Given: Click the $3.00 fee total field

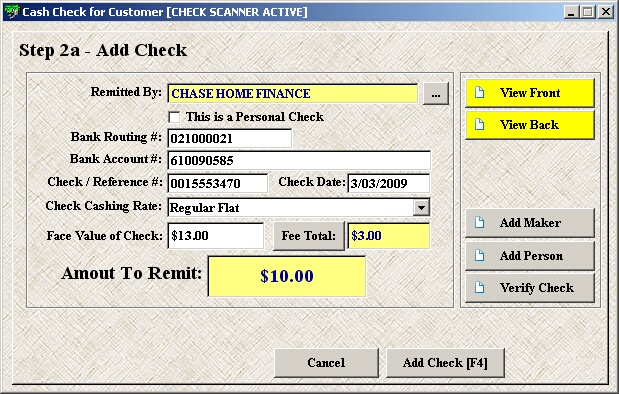Looking at the screenshot, I should coord(388,236).
